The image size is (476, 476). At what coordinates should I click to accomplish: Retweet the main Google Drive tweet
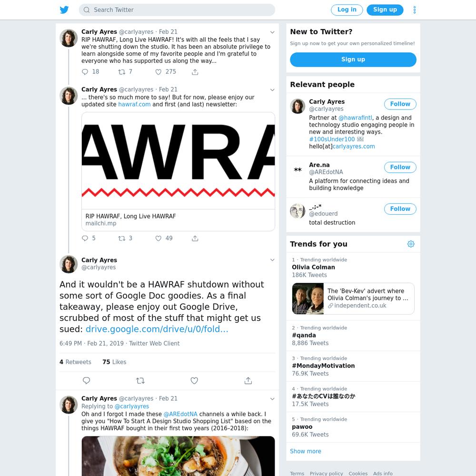[140, 380]
